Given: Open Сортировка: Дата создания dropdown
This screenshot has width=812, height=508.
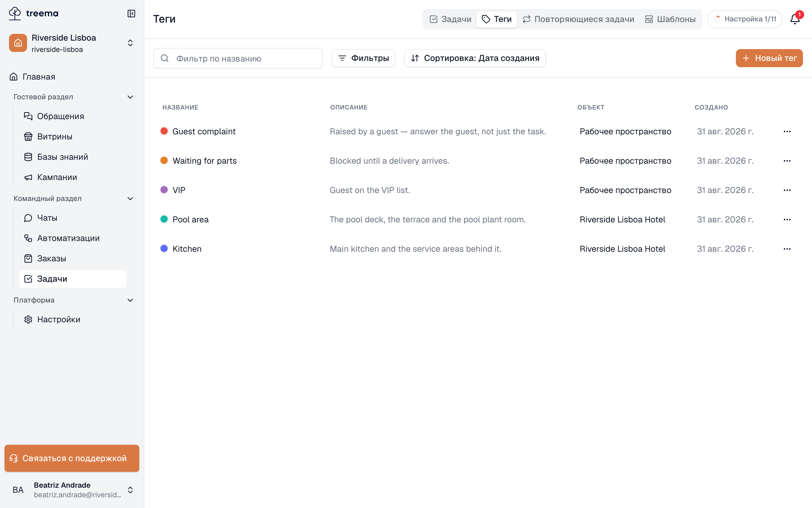Looking at the screenshot, I should point(475,58).
